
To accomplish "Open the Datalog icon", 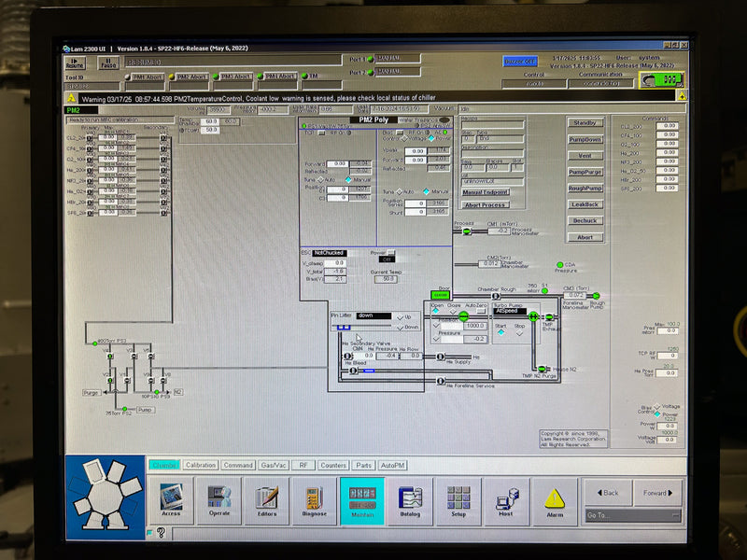I will click(x=411, y=497).
